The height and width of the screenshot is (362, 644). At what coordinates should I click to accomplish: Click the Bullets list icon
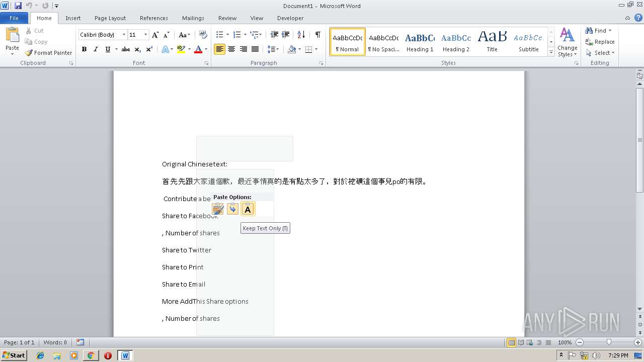click(x=219, y=35)
